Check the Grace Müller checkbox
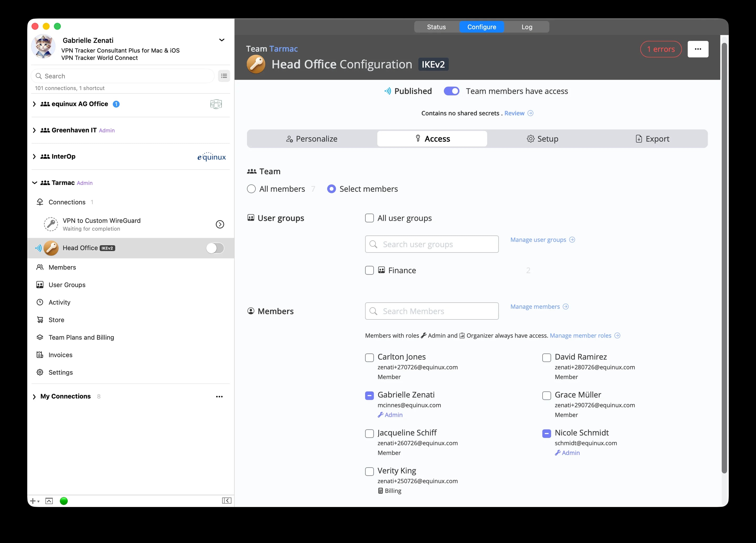 (x=547, y=396)
